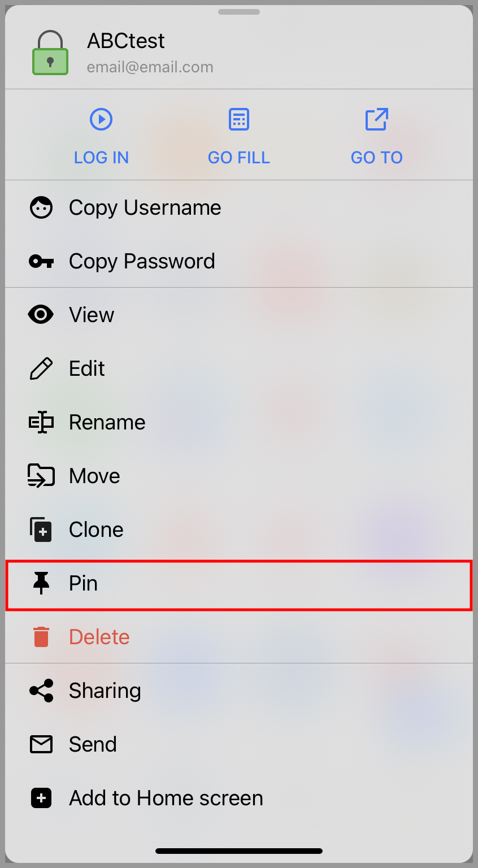The width and height of the screenshot is (478, 868).
Task: Tap the red trash icon beside Delete
Action: pos(41,636)
